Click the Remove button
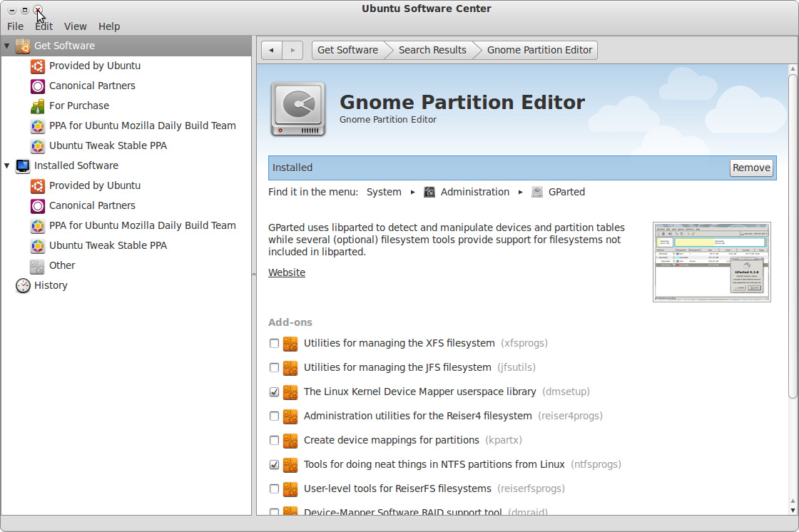This screenshot has height=532, width=799. pyautogui.click(x=751, y=168)
